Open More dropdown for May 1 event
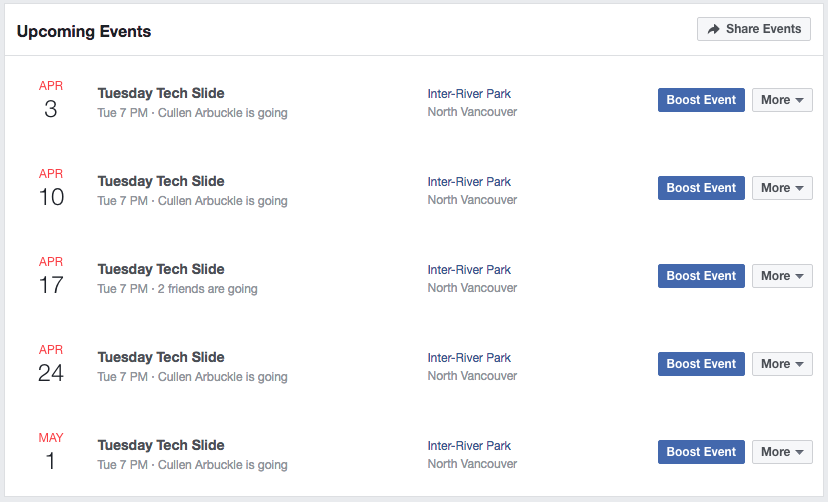The height and width of the screenshot is (502, 828). pyautogui.click(x=782, y=452)
